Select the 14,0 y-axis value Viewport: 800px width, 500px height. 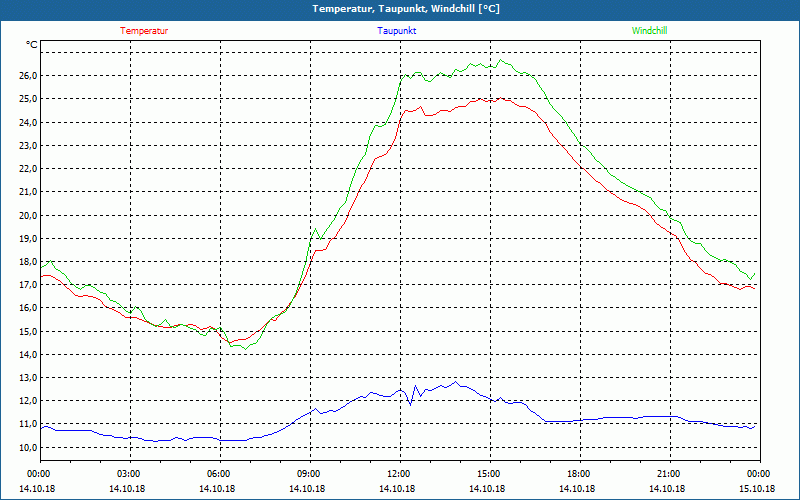pyautogui.click(x=28, y=355)
